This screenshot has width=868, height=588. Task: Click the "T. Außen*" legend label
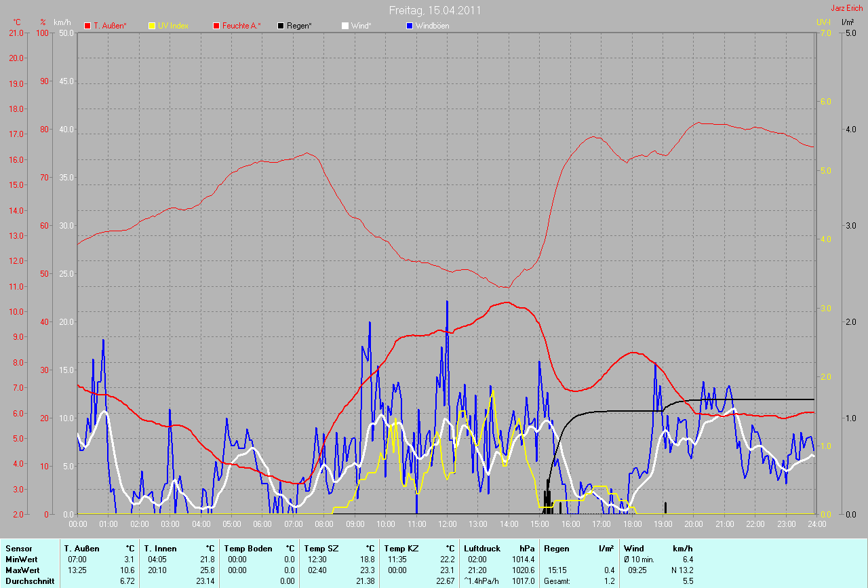click(110, 26)
